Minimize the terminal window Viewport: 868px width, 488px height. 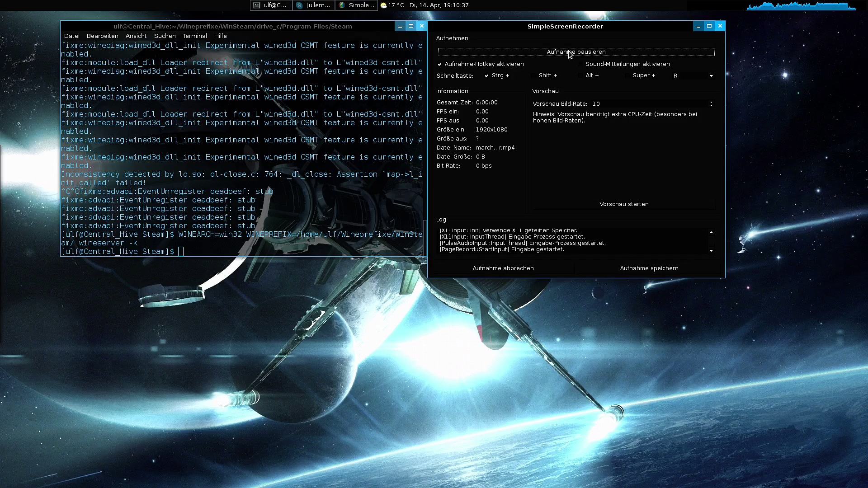pos(400,26)
